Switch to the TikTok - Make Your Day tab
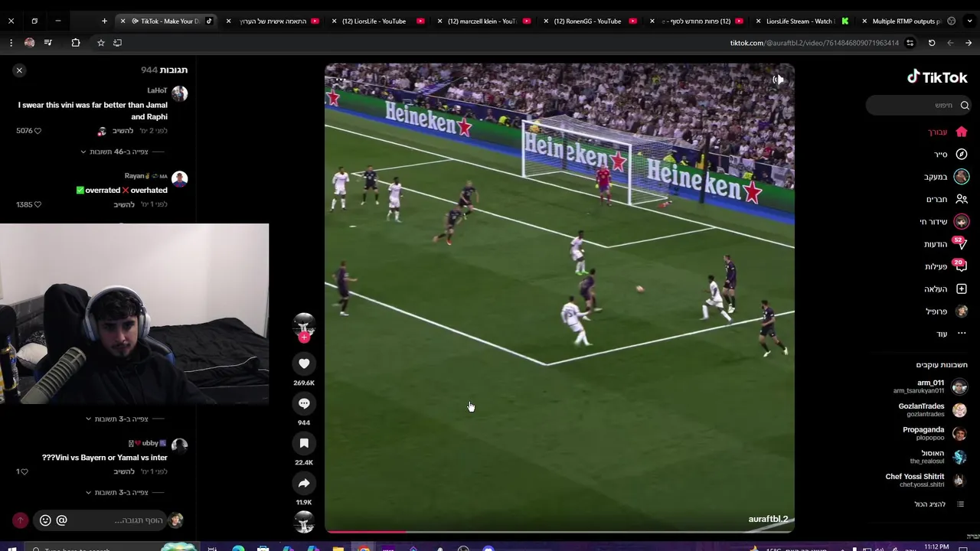The width and height of the screenshot is (980, 551). 168,21
